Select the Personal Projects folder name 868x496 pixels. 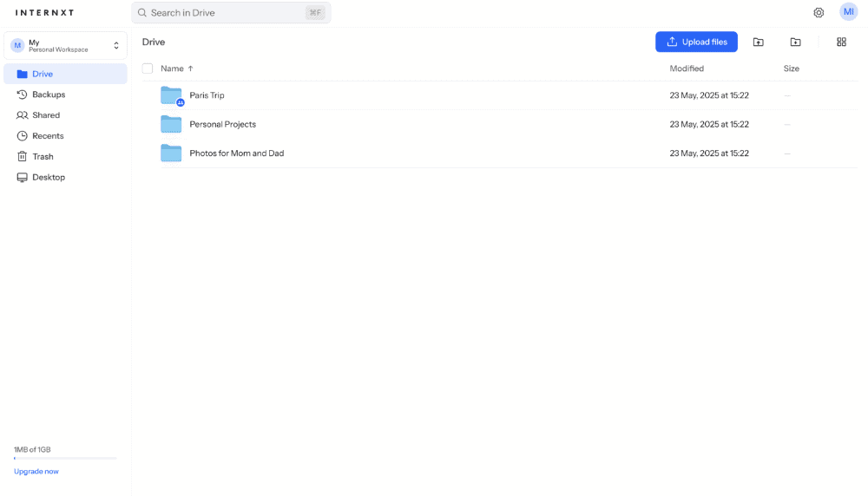pyautogui.click(x=222, y=124)
